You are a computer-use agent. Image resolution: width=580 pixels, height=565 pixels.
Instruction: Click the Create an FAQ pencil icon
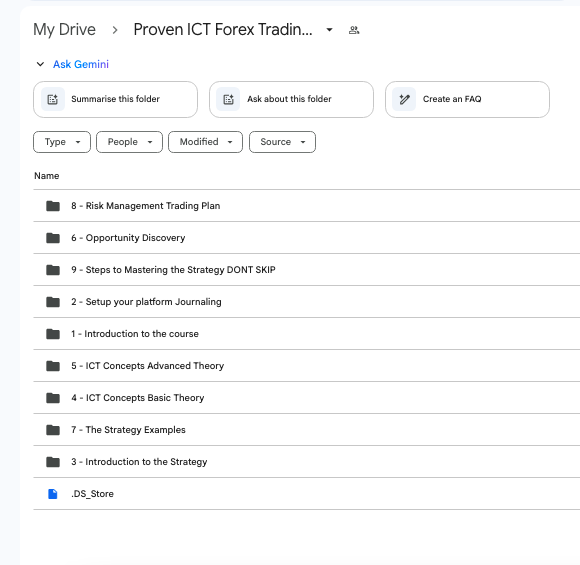[x=404, y=99]
